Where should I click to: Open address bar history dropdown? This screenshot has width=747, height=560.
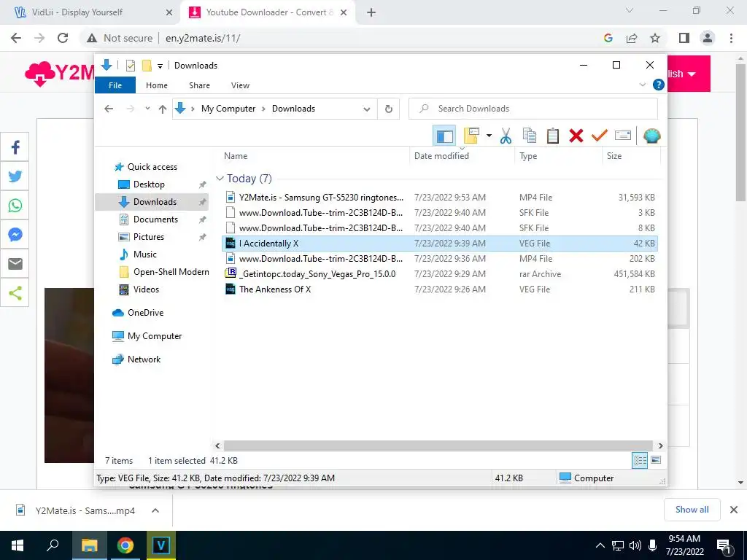[x=366, y=109]
